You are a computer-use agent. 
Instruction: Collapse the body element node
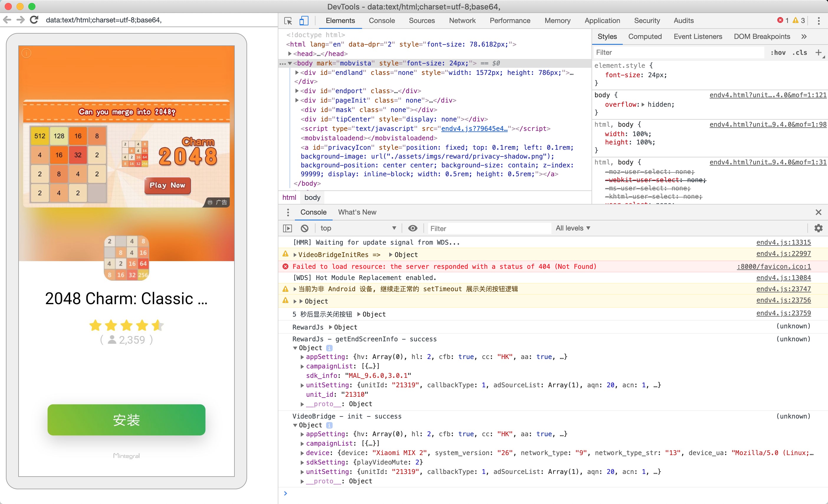pyautogui.click(x=290, y=63)
